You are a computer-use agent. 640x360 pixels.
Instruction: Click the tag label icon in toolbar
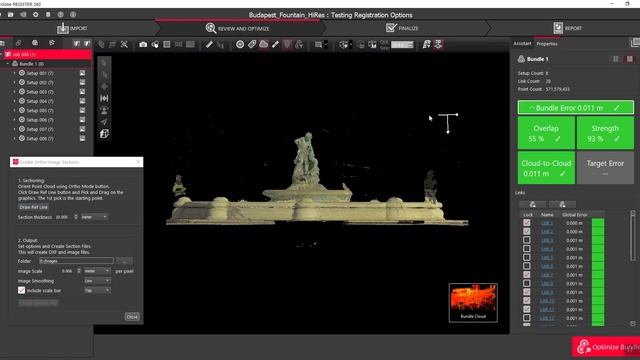(x=252, y=44)
